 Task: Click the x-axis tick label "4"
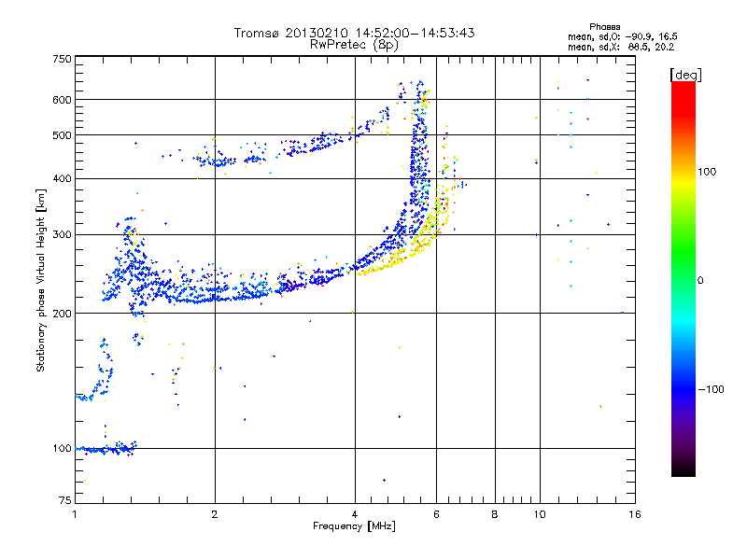(355, 514)
